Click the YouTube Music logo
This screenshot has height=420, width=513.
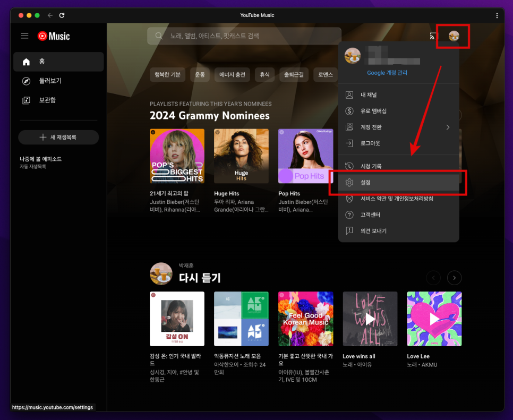click(x=54, y=36)
